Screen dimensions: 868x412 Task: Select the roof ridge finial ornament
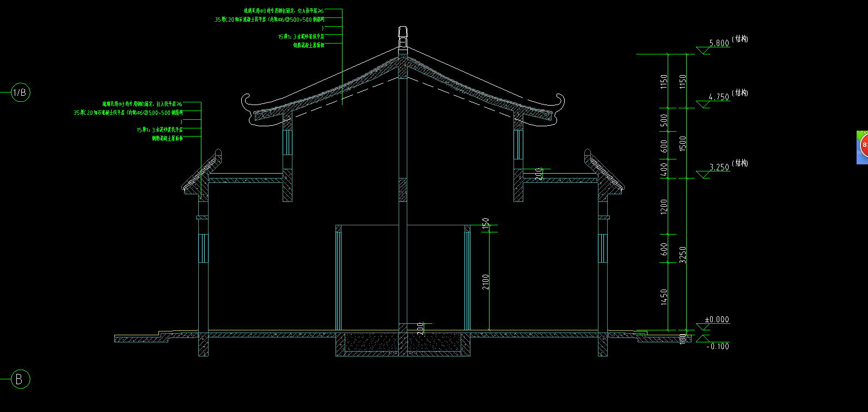402,40
